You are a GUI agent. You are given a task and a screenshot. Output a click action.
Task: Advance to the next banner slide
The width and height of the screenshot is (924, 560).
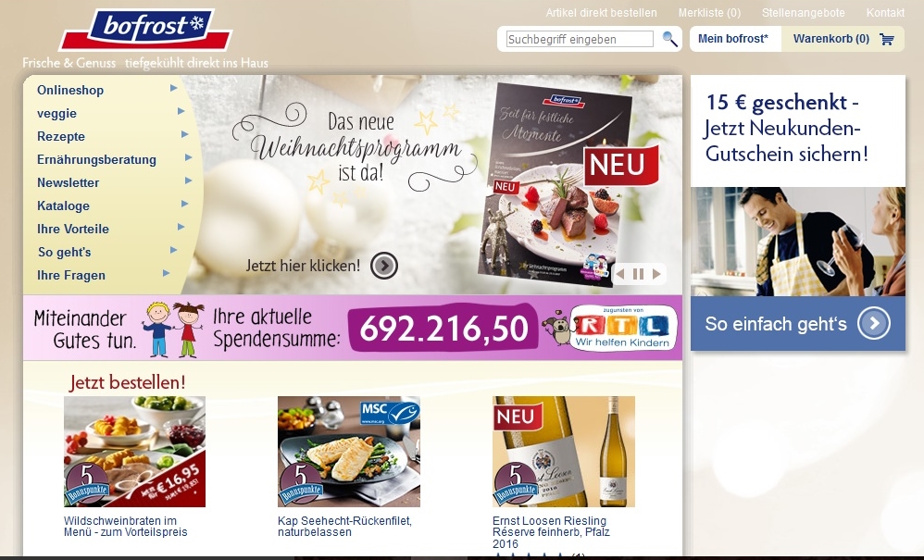point(656,274)
